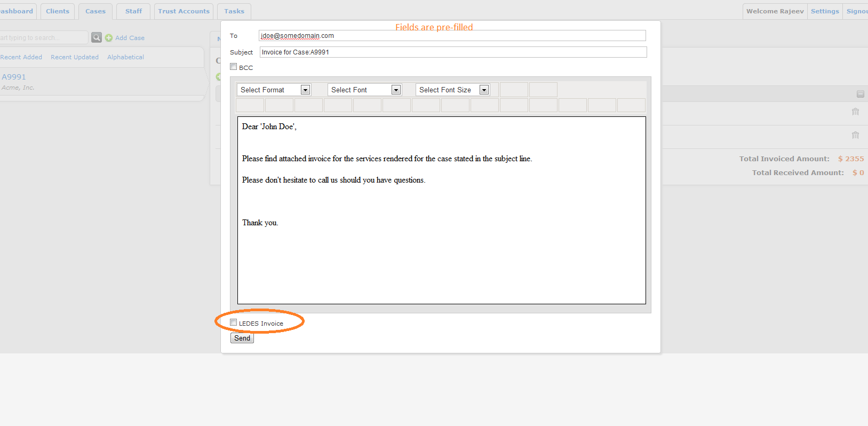The height and width of the screenshot is (426, 868).
Task: Enable the BCC checkbox
Action: pyautogui.click(x=234, y=67)
